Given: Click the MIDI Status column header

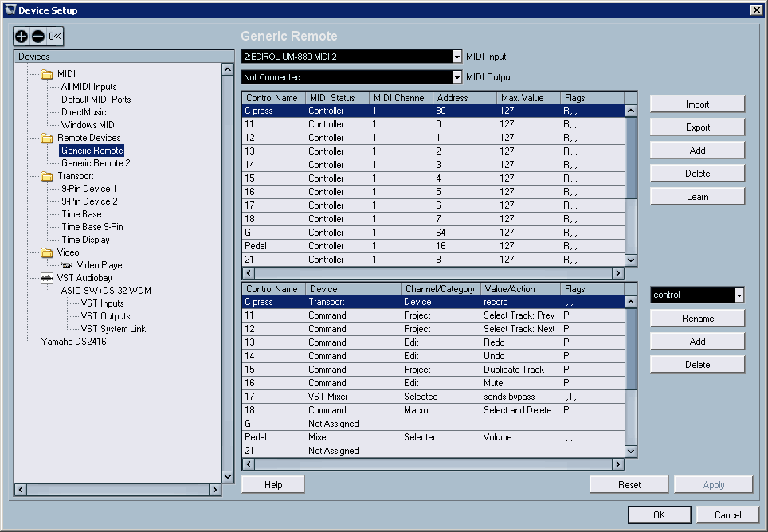Looking at the screenshot, I should 337,98.
